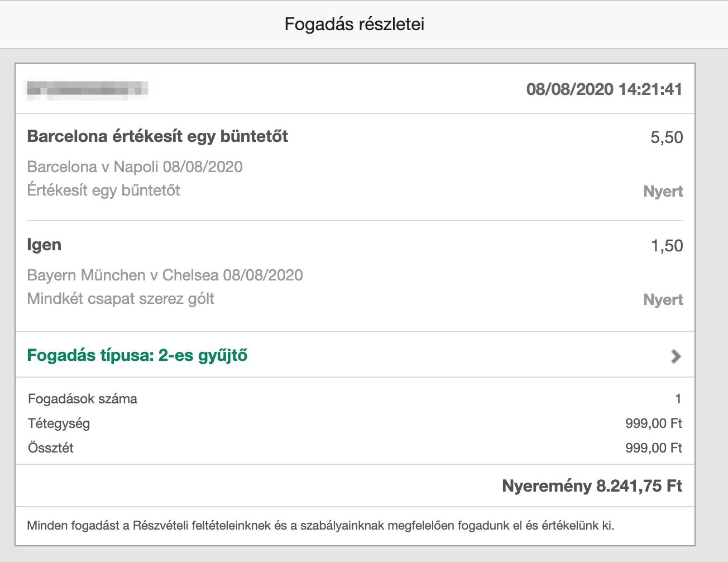Select the 'Fogadás részletei' header title
Image resolution: width=728 pixels, height=562 pixels.
pyautogui.click(x=355, y=25)
